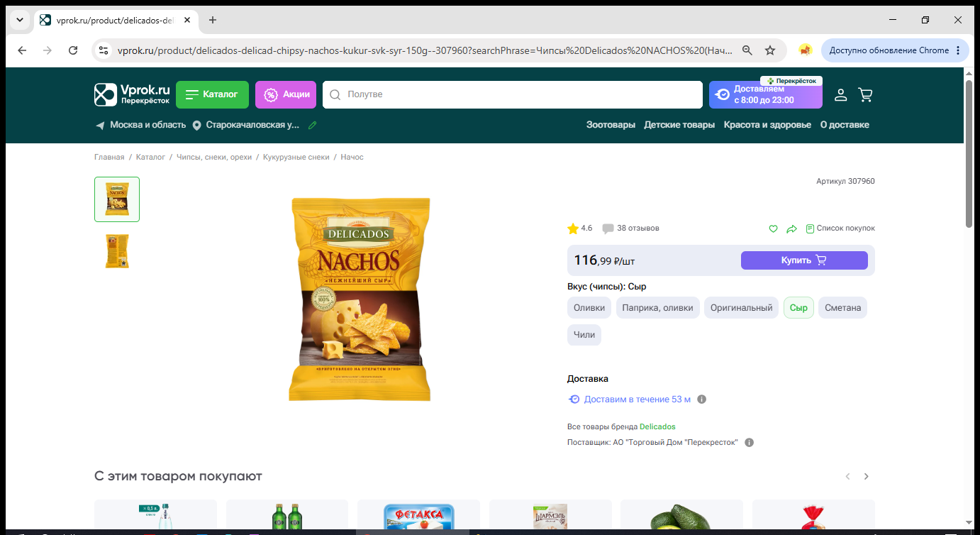
Task: Open the site information icon in address bar
Action: click(x=104, y=50)
